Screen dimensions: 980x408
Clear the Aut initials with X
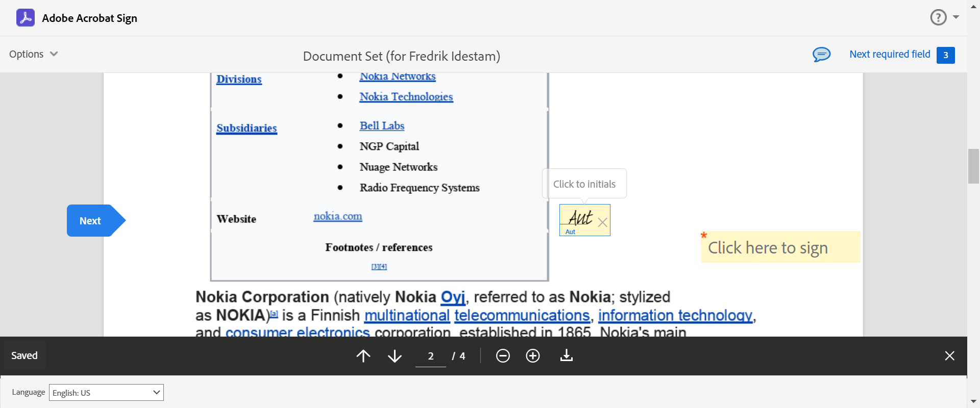602,222
